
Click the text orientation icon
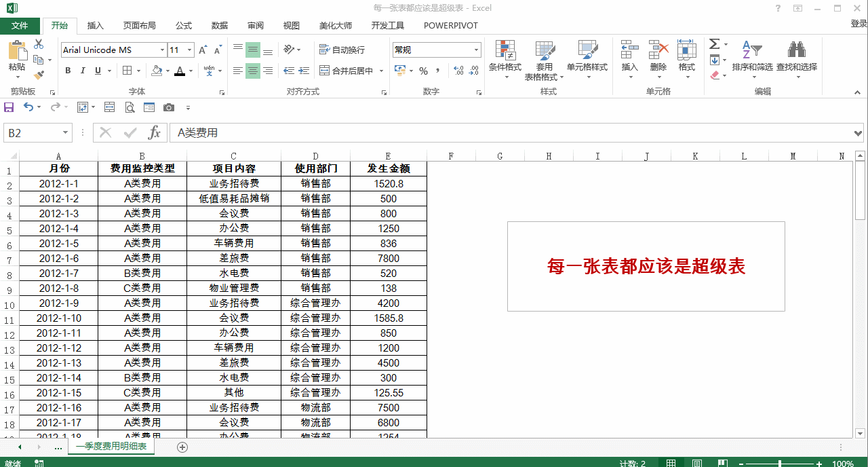pyautogui.click(x=290, y=50)
